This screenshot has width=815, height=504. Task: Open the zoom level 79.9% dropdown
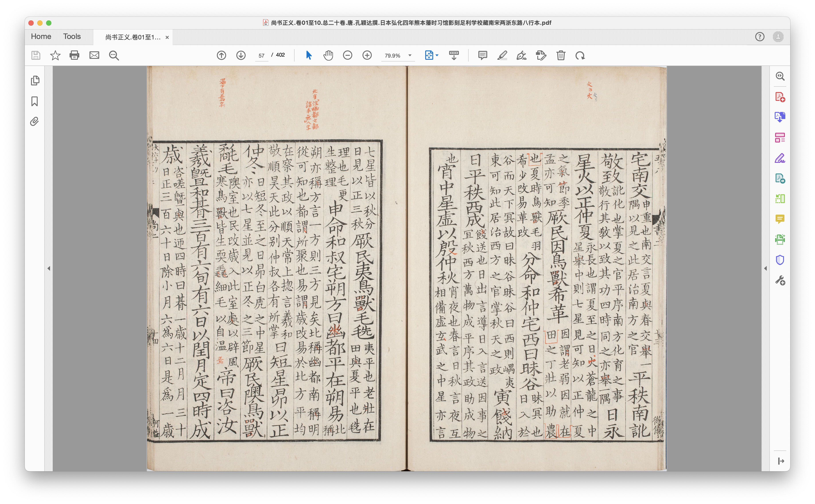click(x=410, y=55)
